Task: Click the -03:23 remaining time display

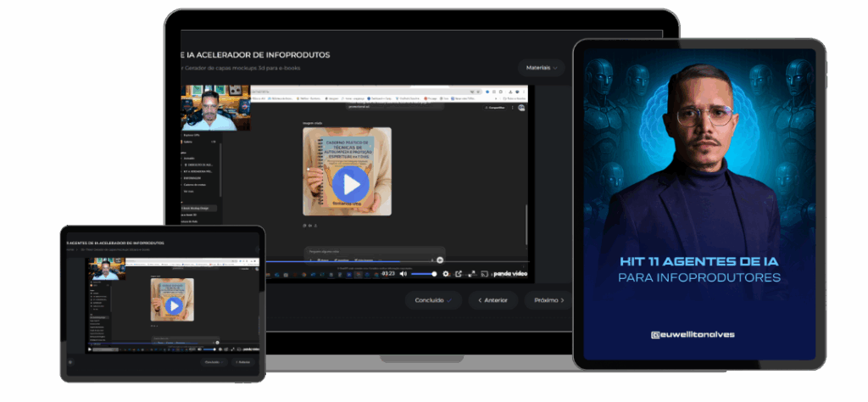Action: pos(388,274)
